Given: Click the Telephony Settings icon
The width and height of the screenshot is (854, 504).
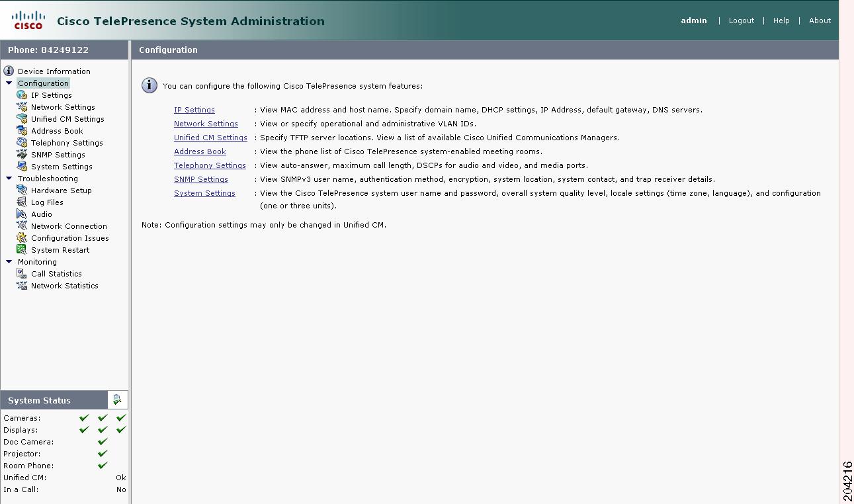Looking at the screenshot, I should pyautogui.click(x=22, y=142).
